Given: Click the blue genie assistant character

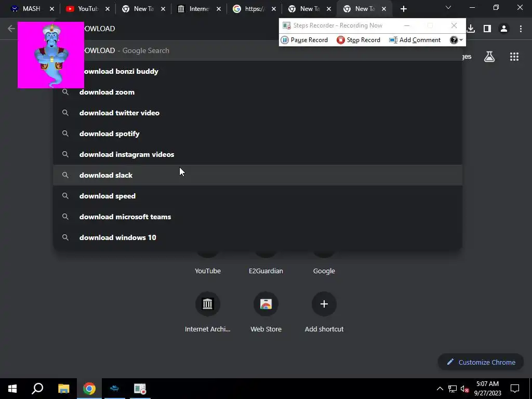Looking at the screenshot, I should [x=51, y=55].
